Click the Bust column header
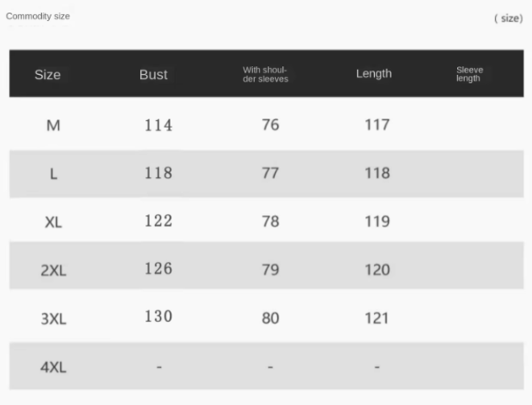532x405 pixels. point(153,74)
